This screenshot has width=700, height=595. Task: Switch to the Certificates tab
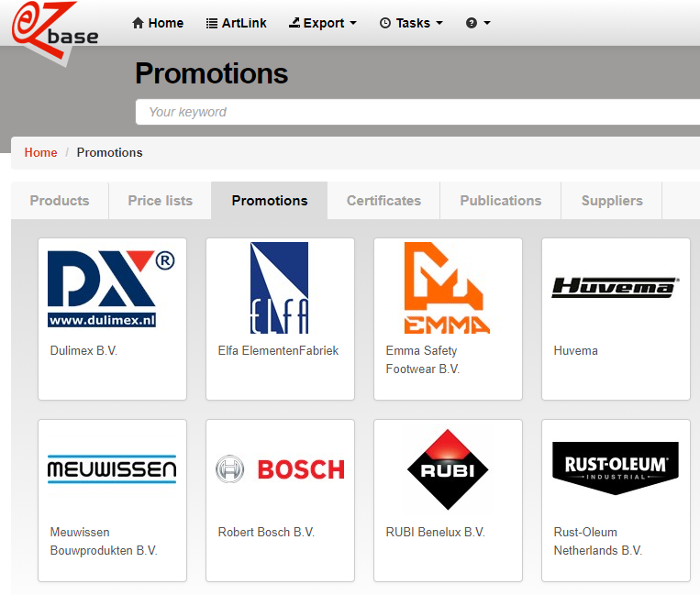[383, 201]
